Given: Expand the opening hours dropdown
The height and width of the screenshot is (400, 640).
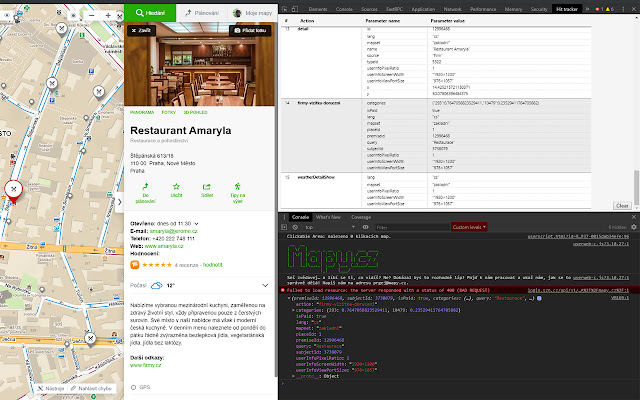Looking at the screenshot, I should [x=197, y=224].
